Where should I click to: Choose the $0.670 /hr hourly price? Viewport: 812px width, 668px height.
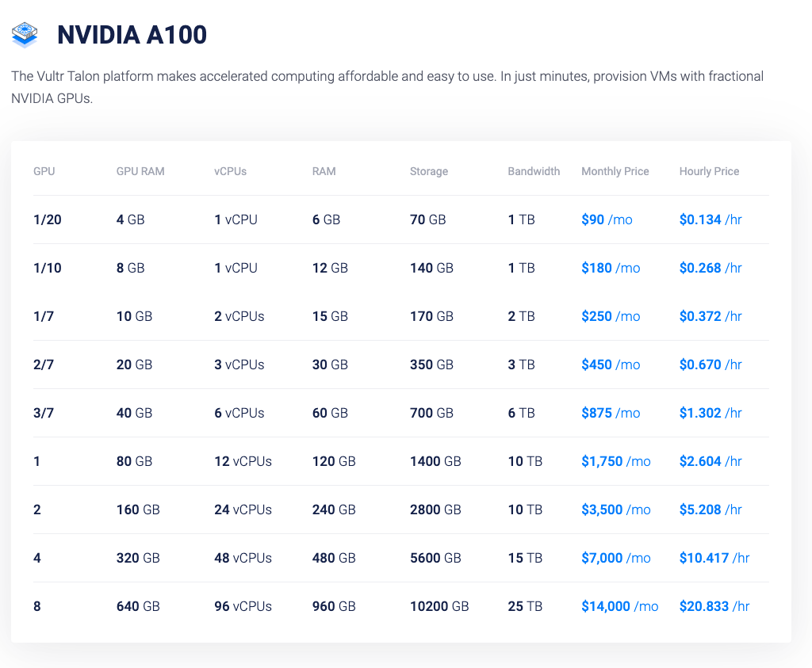coord(710,365)
